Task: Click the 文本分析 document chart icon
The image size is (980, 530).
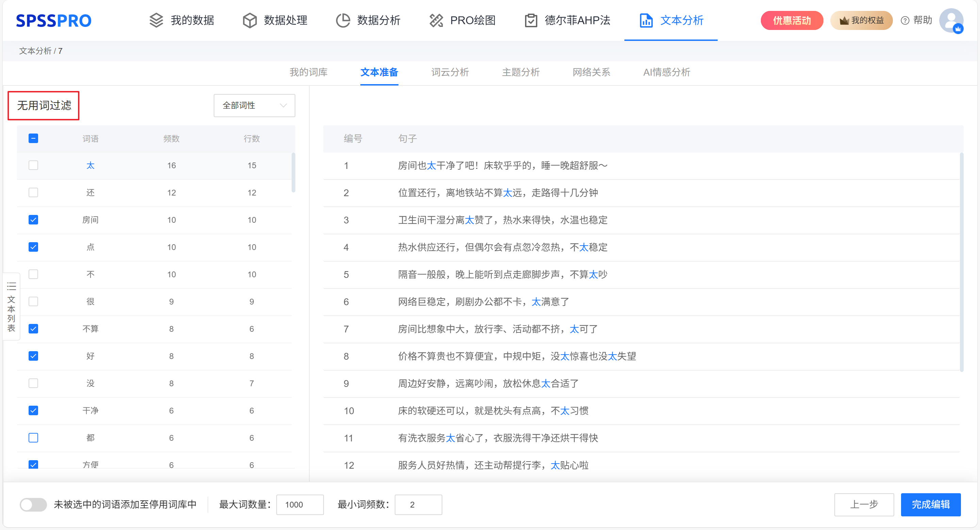Action: (x=646, y=20)
